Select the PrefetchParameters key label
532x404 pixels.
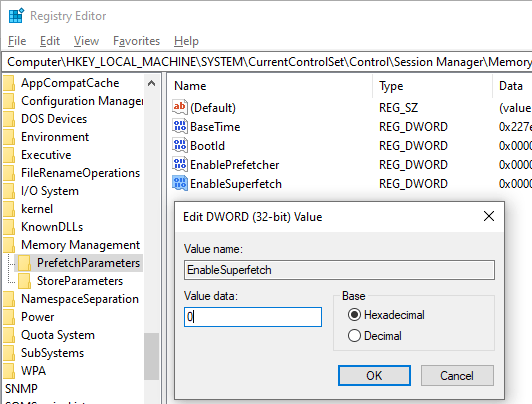pos(88,263)
